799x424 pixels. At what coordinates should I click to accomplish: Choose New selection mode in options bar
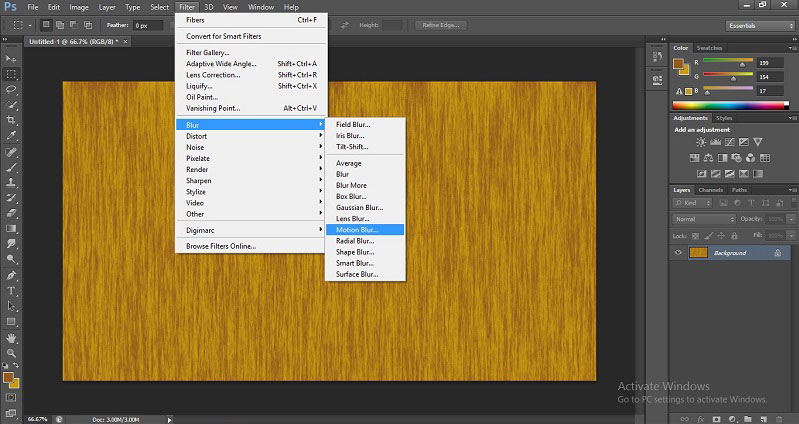46,25
